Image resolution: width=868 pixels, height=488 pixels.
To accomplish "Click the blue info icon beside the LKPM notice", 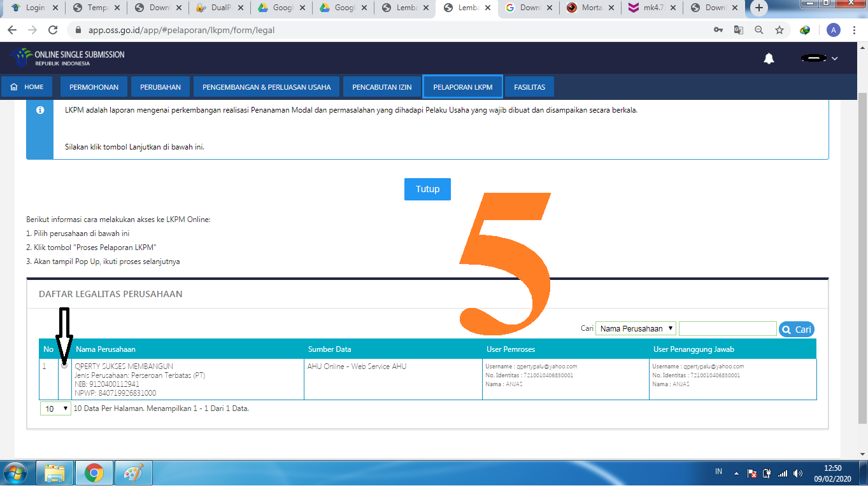I will coord(40,109).
